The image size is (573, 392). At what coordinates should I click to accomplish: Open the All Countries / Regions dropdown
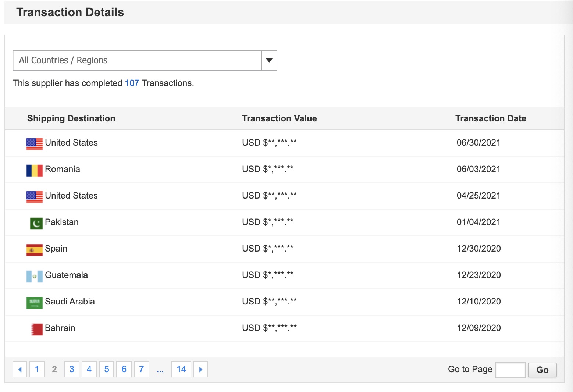point(137,60)
